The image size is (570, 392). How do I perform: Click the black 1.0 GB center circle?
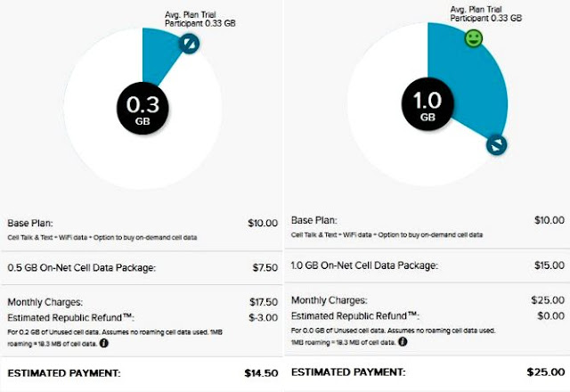427,104
